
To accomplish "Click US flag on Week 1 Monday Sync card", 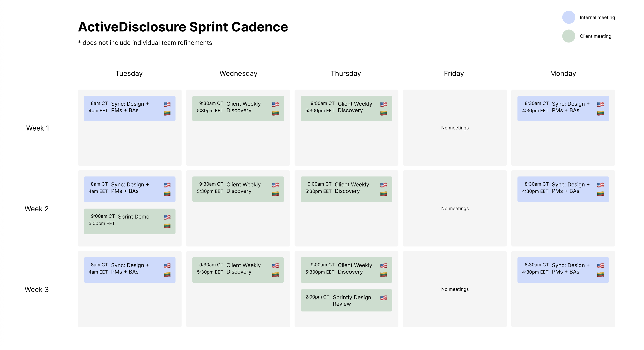I will pos(600,104).
